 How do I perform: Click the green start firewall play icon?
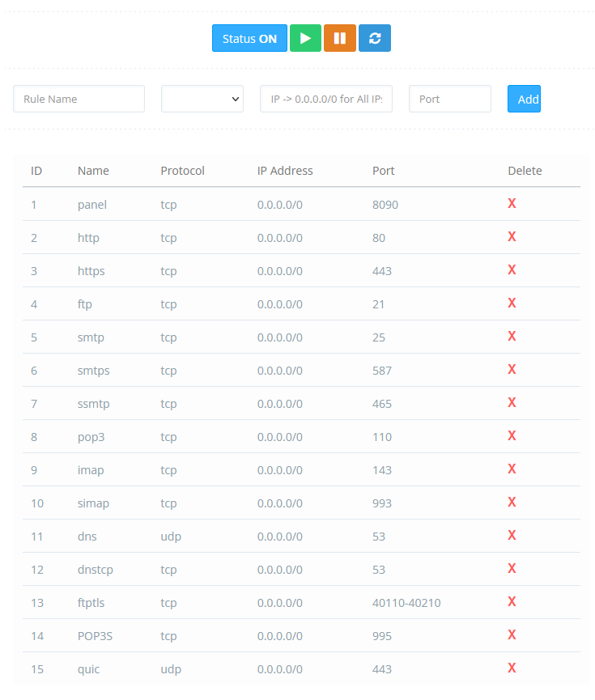305,38
